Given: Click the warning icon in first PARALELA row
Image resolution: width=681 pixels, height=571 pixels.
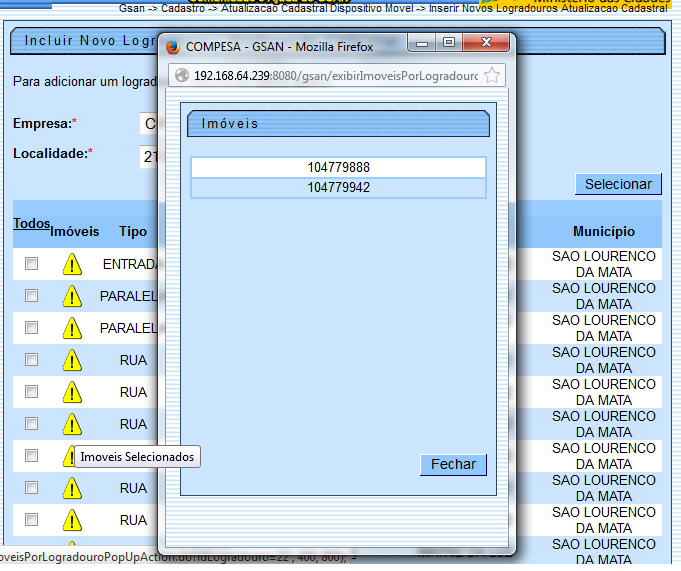Looking at the screenshot, I should coord(72,296).
